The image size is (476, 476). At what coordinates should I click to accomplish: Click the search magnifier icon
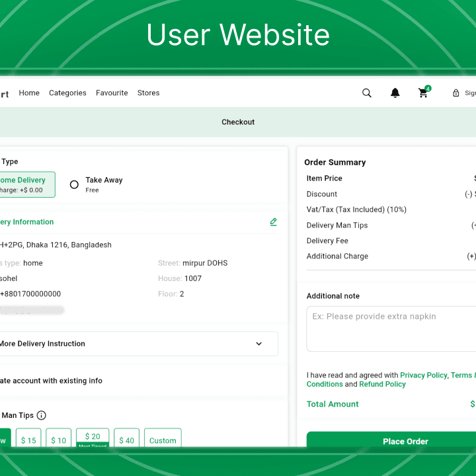click(x=367, y=93)
